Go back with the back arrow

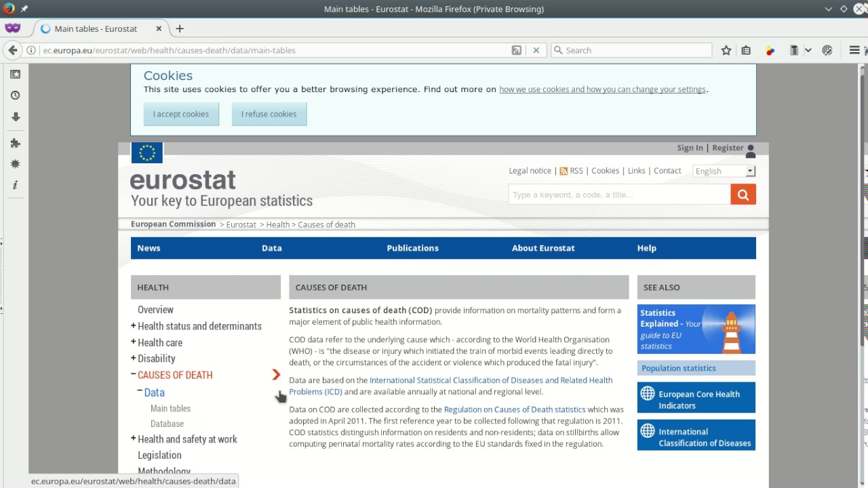click(x=12, y=50)
